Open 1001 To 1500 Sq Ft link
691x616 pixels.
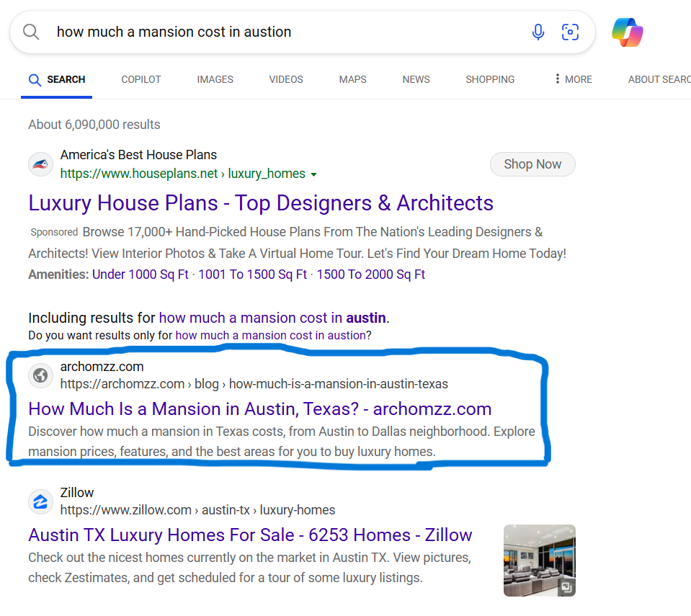pos(252,274)
